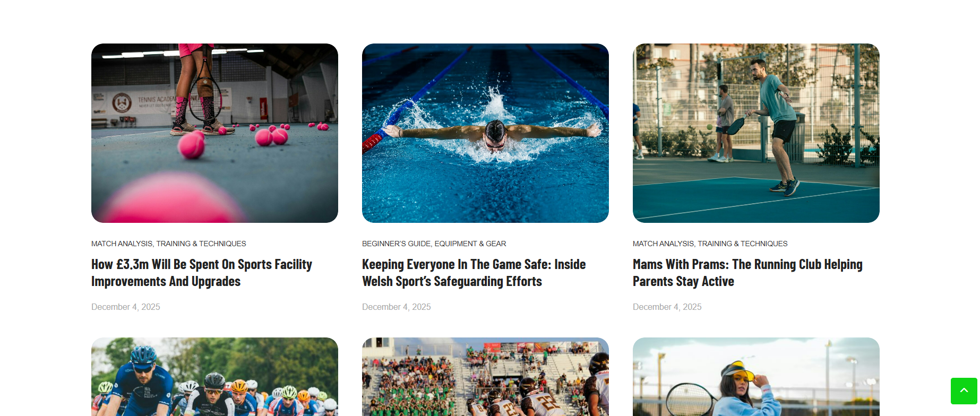Open 'Keeping Everyone In The Game Safe' article
Viewport: 980px width, 416px height.
pos(474,273)
